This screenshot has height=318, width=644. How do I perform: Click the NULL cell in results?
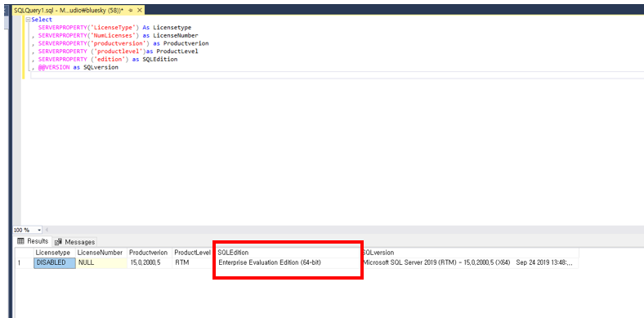tap(101, 262)
